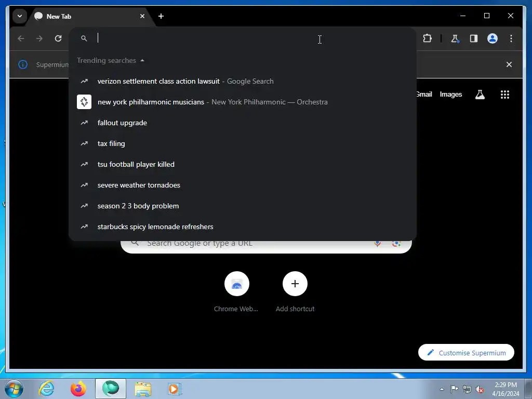Open the network tray icon

point(467,389)
